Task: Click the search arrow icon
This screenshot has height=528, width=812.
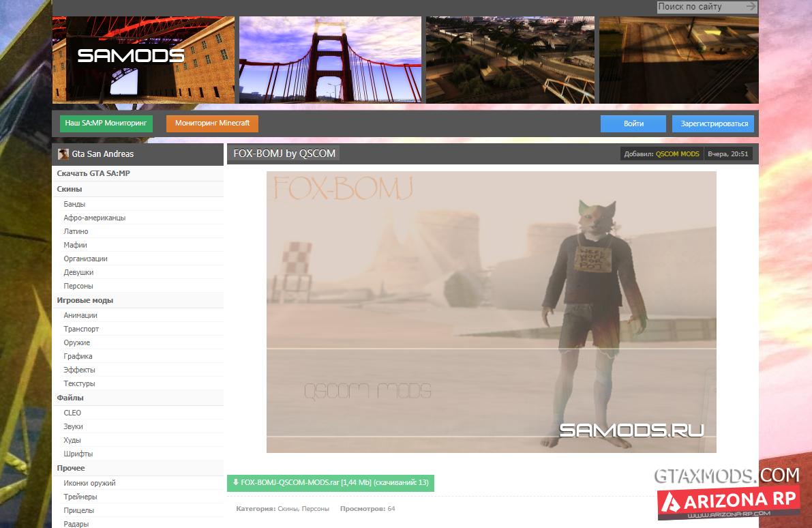Action: click(751, 7)
